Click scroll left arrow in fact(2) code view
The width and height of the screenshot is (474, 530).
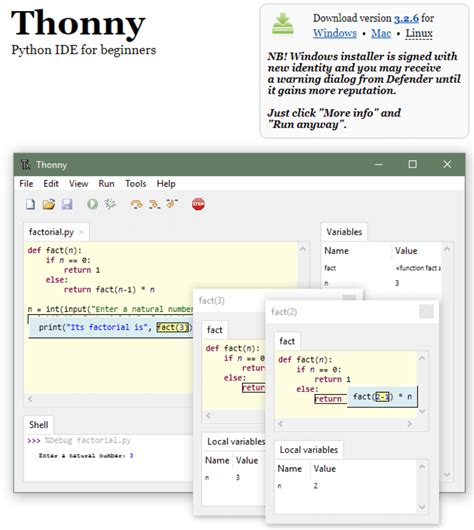281,424
